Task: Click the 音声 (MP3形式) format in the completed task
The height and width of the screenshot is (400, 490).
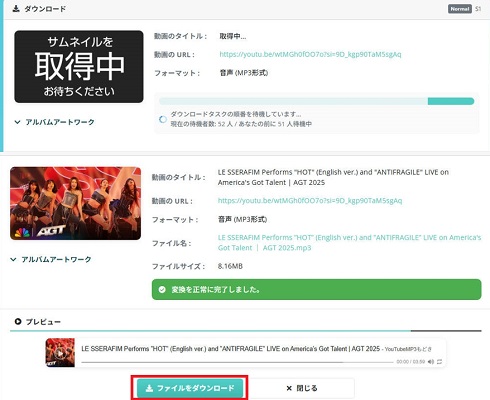Action: coord(242,219)
